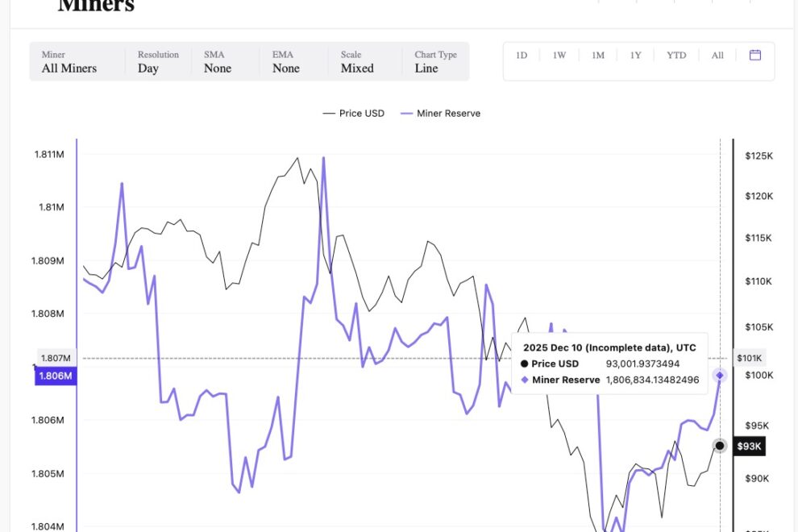Click the purple diamond marker on the chart
This screenshot has height=532, width=798.
(x=719, y=374)
